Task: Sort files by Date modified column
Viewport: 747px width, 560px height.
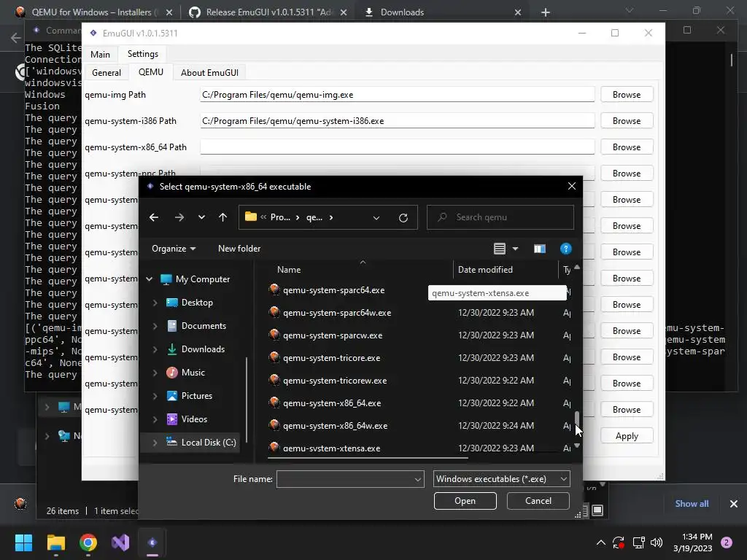Action: [x=485, y=270]
